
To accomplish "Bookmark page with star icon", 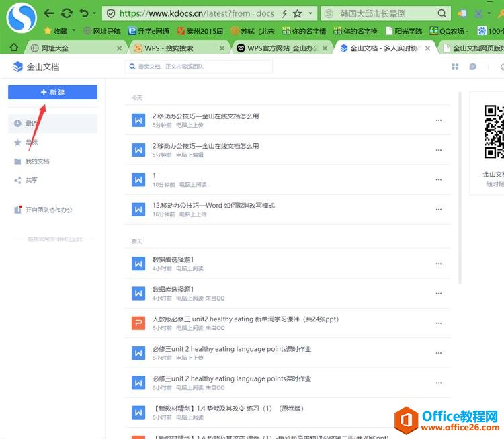I will pos(298,13).
